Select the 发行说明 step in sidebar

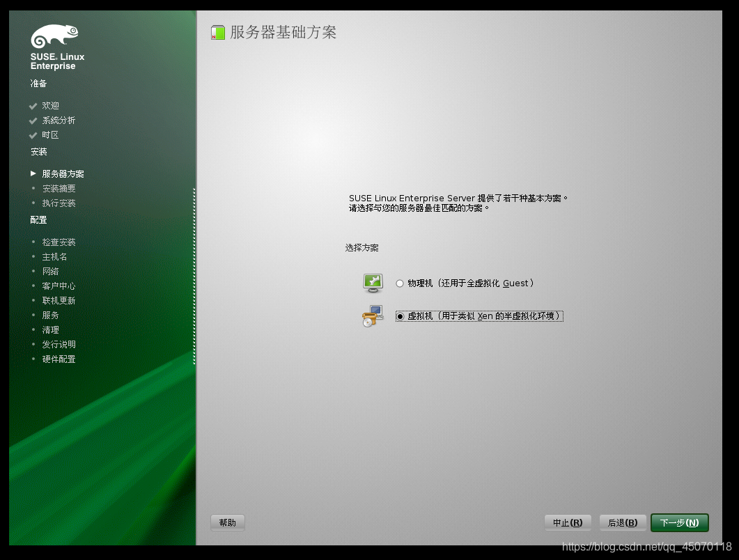pyautogui.click(x=59, y=345)
